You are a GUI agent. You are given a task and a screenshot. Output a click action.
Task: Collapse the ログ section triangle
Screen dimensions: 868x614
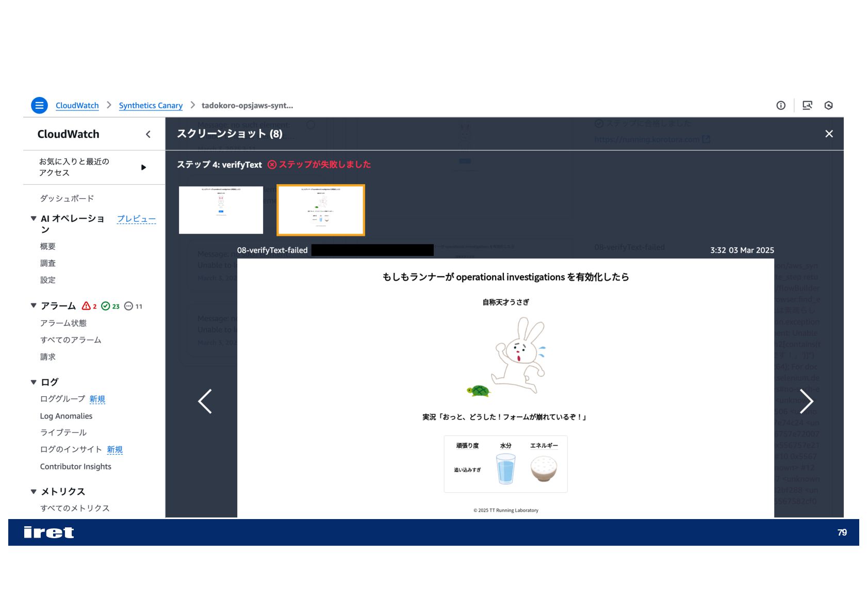coord(34,382)
